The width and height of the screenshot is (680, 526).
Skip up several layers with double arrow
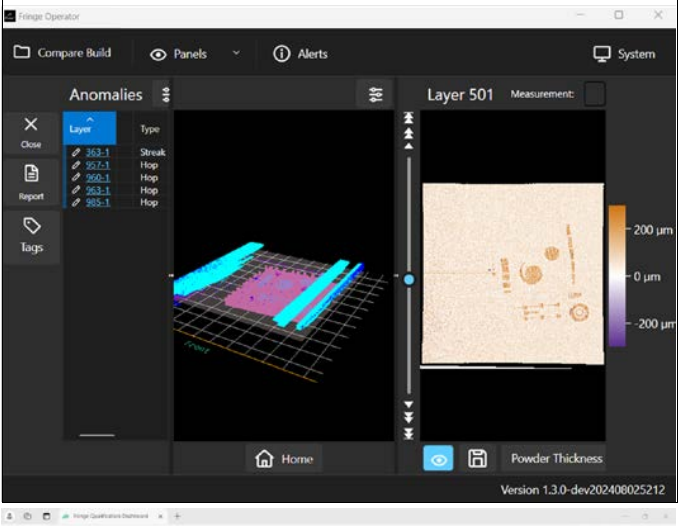409,133
